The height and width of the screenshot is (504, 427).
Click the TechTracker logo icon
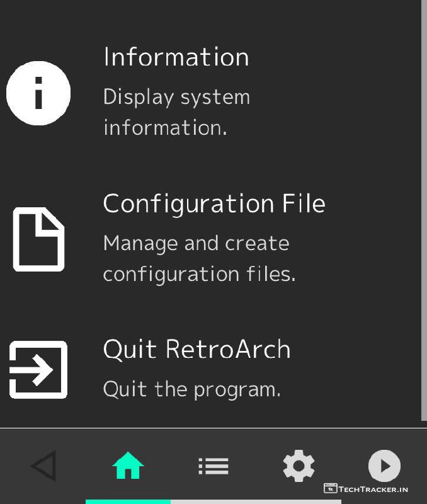330,488
